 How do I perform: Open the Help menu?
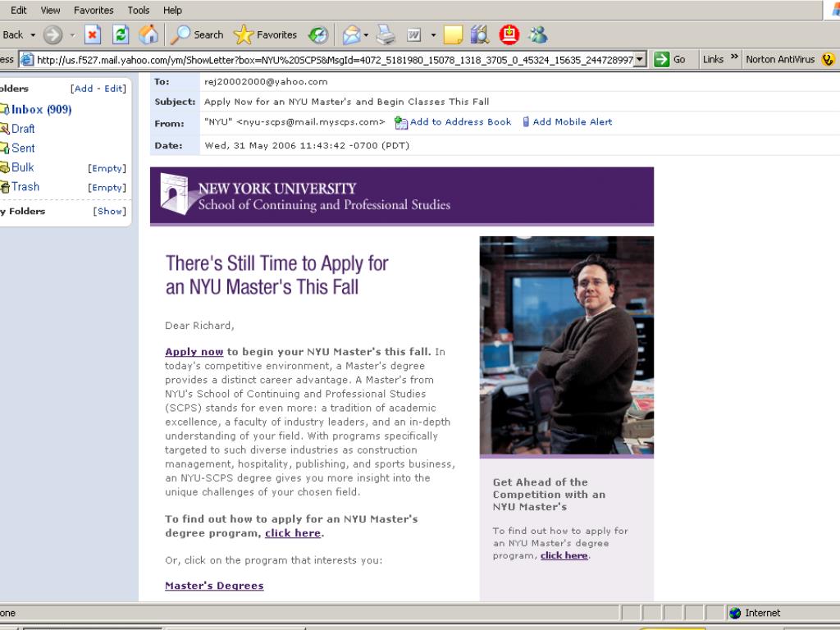coord(172,10)
